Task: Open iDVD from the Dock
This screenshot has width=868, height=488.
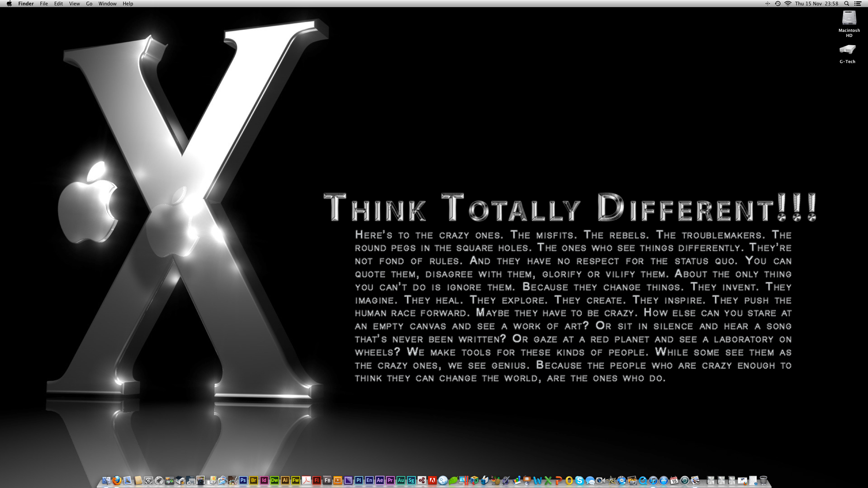Action: (621, 480)
